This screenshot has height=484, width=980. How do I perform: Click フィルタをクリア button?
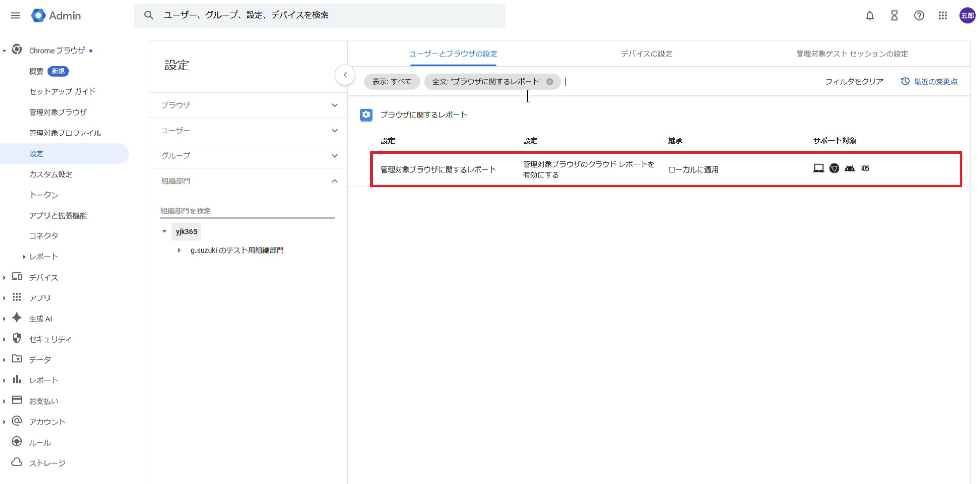click(x=854, y=82)
